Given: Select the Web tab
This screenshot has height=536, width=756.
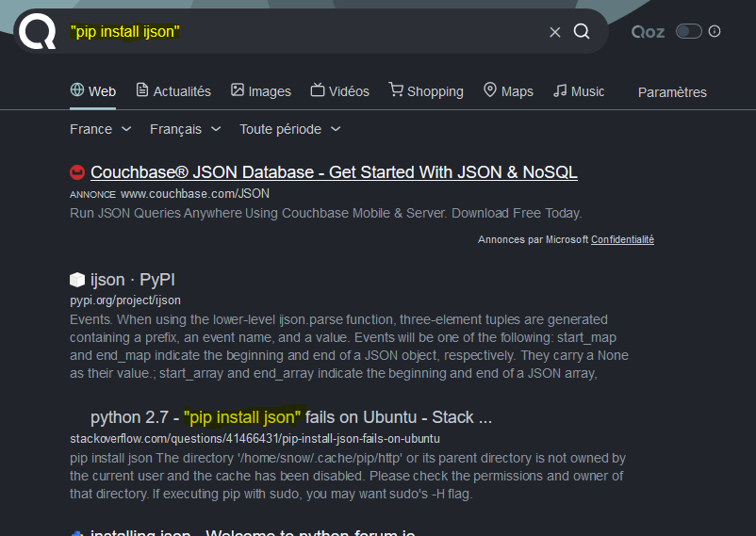Looking at the screenshot, I should pyautogui.click(x=93, y=91).
